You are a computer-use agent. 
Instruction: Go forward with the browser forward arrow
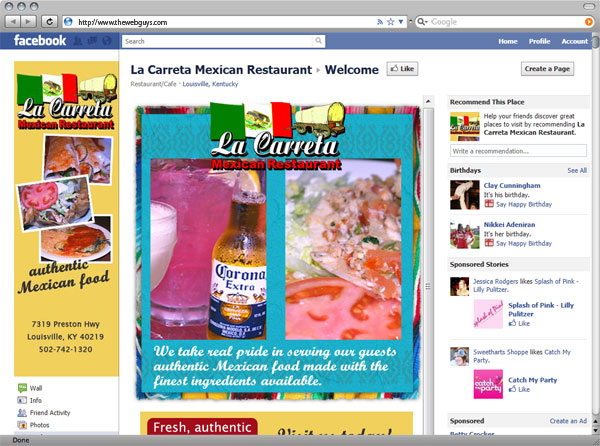coord(28,22)
